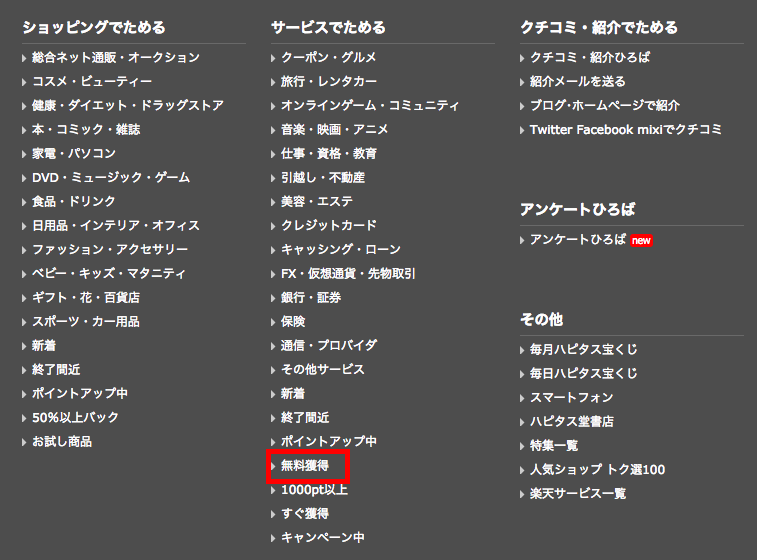Open 1000pt以上 link

[314, 490]
